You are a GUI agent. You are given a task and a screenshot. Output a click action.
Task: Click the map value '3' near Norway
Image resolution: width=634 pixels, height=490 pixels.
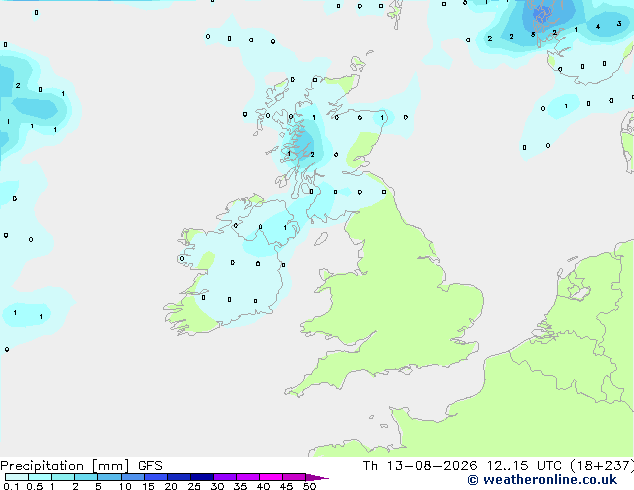(x=619, y=24)
